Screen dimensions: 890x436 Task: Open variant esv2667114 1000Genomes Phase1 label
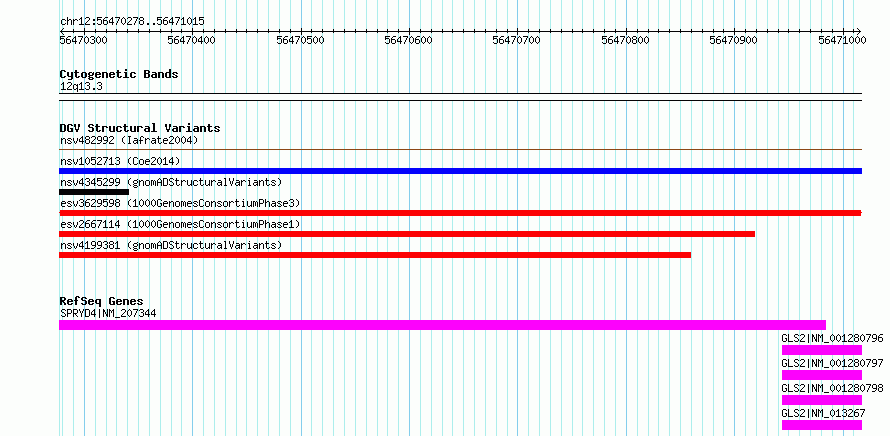(x=180, y=224)
